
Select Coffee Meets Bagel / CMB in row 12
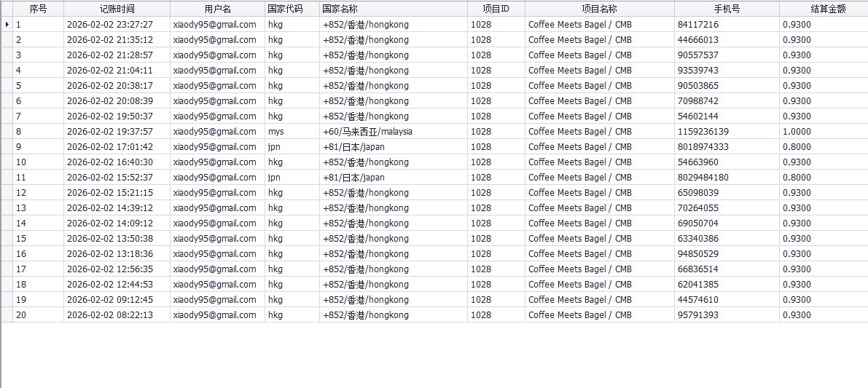click(x=579, y=193)
